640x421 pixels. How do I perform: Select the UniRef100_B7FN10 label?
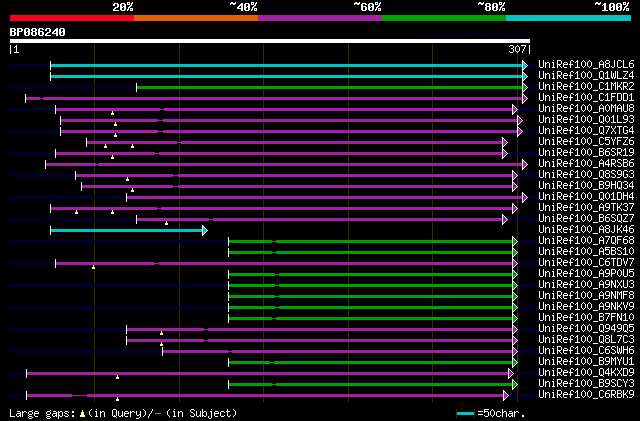tap(586, 318)
